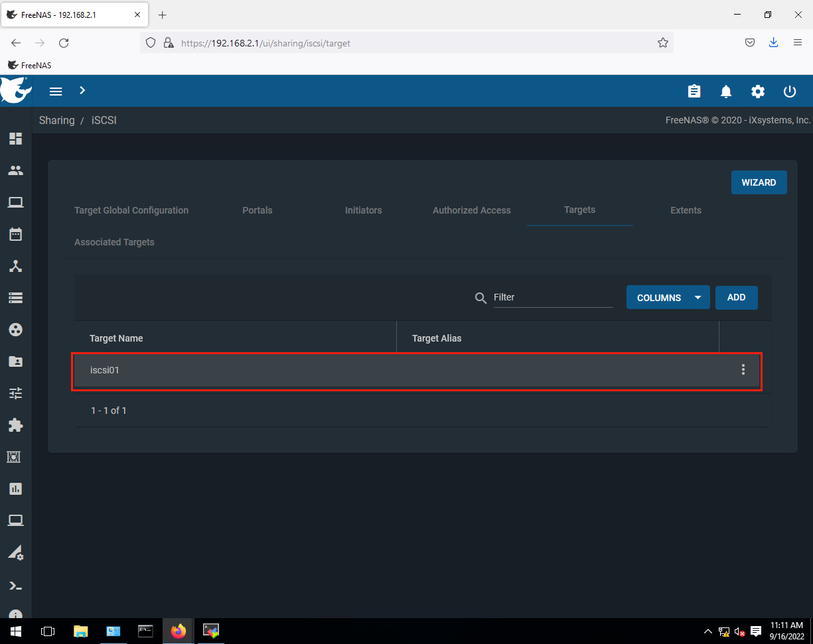Open the Network icon in sidebar

15,266
